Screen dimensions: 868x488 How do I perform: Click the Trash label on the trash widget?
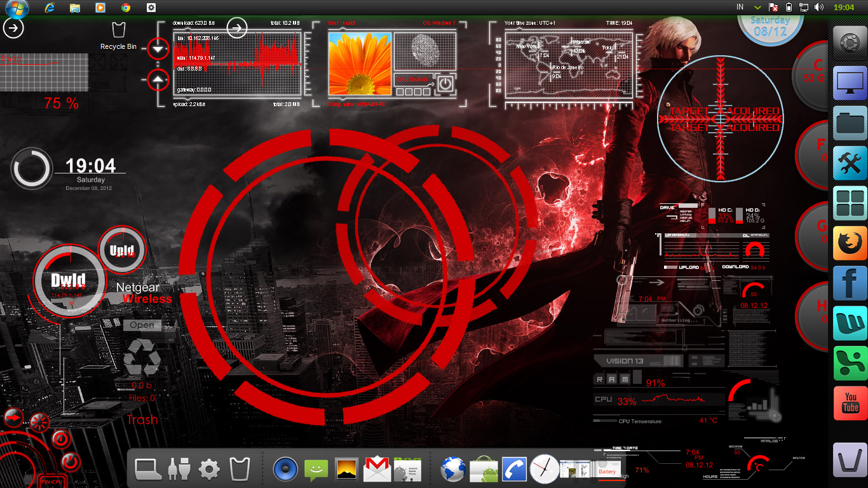pyautogui.click(x=142, y=420)
